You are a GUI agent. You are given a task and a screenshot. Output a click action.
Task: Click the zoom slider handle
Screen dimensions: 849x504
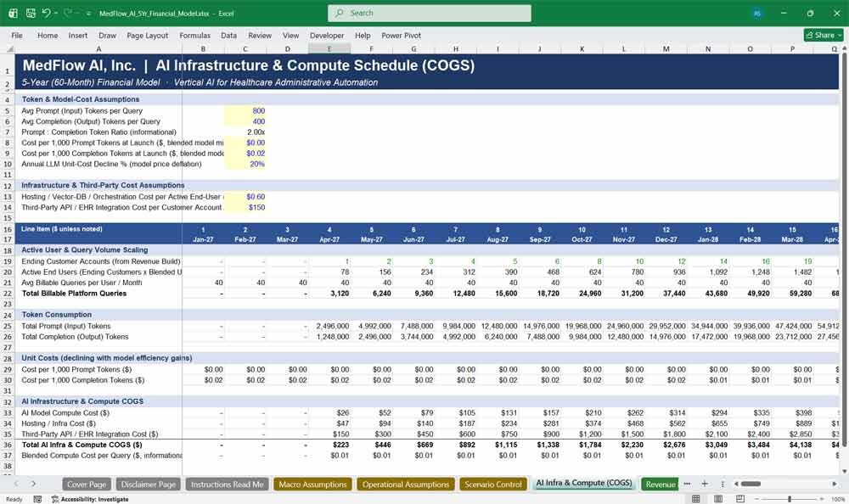790,499
